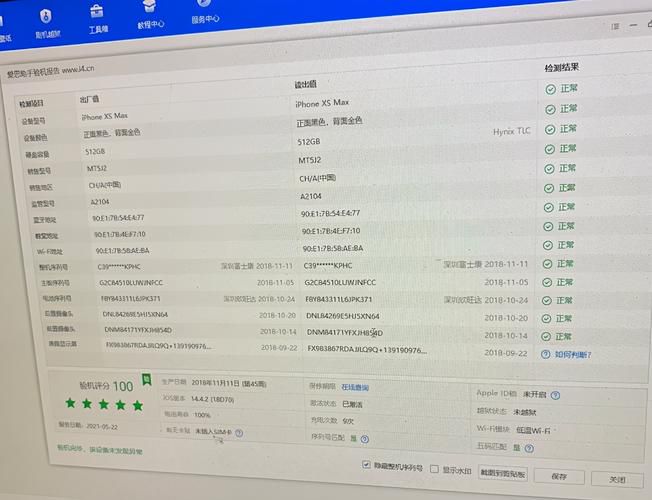This screenshot has height=500, width=652.
Task: Click the status check for the A2104 row
Action: pyautogui.click(x=549, y=188)
